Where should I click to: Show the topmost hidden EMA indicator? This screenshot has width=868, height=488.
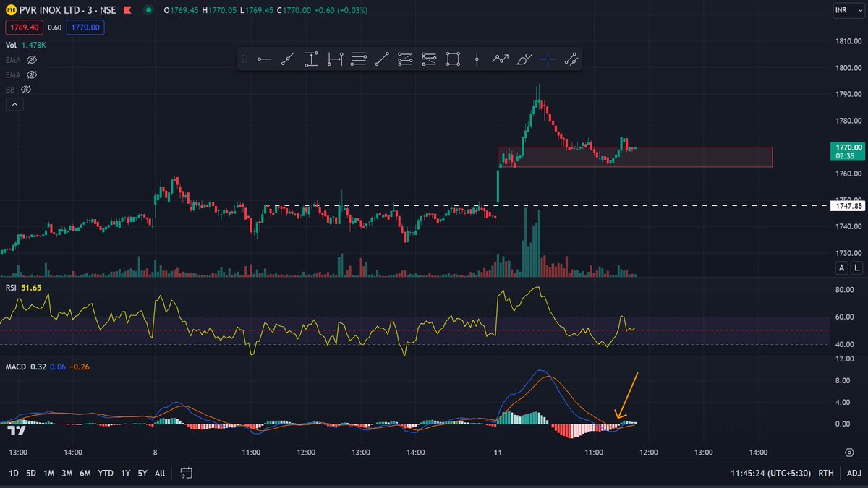point(31,59)
